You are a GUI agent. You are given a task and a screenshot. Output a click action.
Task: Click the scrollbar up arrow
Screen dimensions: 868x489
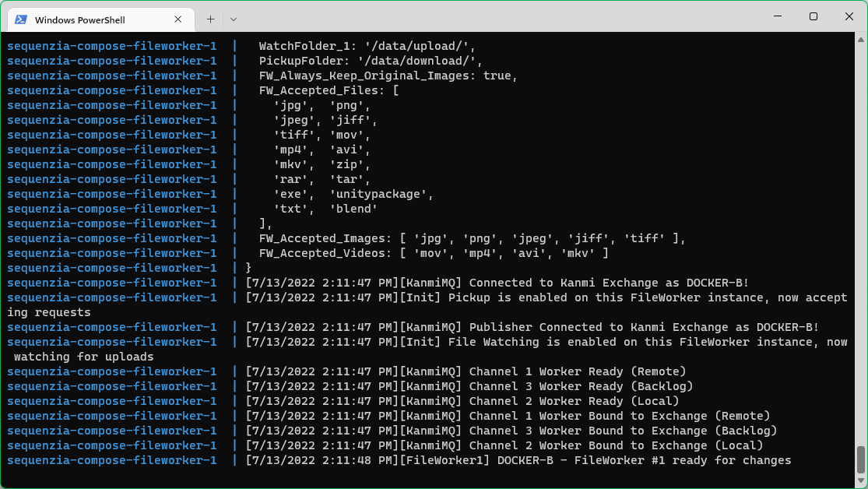pyautogui.click(x=861, y=39)
